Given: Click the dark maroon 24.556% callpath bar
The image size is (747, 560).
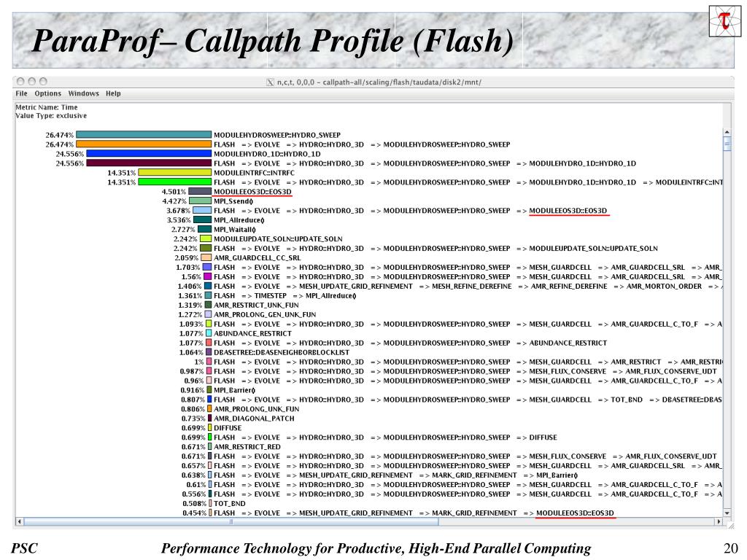Looking at the screenshot, I should pos(149,163).
